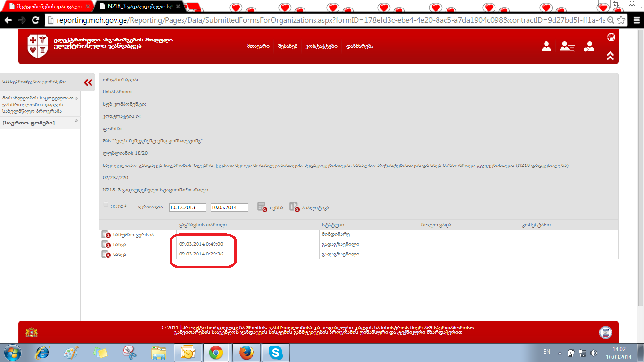Click the globe language icon
The width and height of the screenshot is (644, 362).
pyautogui.click(x=611, y=38)
